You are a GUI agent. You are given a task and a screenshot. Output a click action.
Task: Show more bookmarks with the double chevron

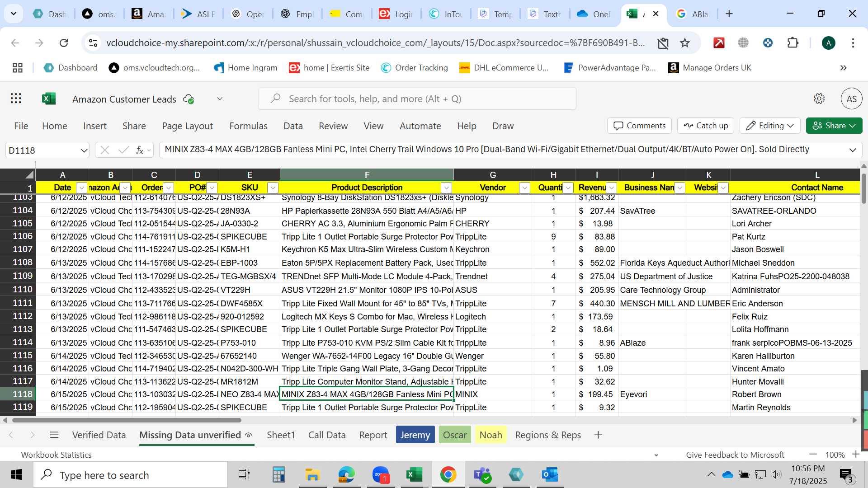pyautogui.click(x=844, y=68)
